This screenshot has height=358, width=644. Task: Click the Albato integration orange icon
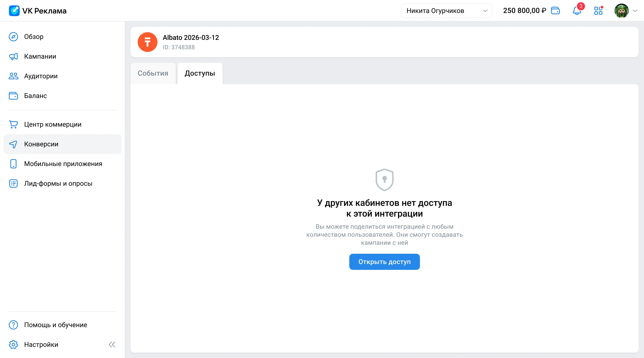click(147, 42)
